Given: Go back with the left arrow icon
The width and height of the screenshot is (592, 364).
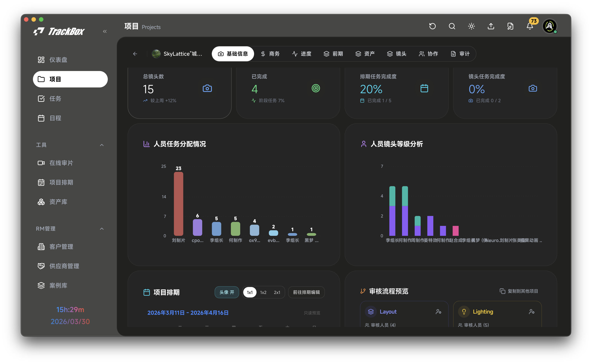Looking at the screenshot, I should pyautogui.click(x=135, y=54).
